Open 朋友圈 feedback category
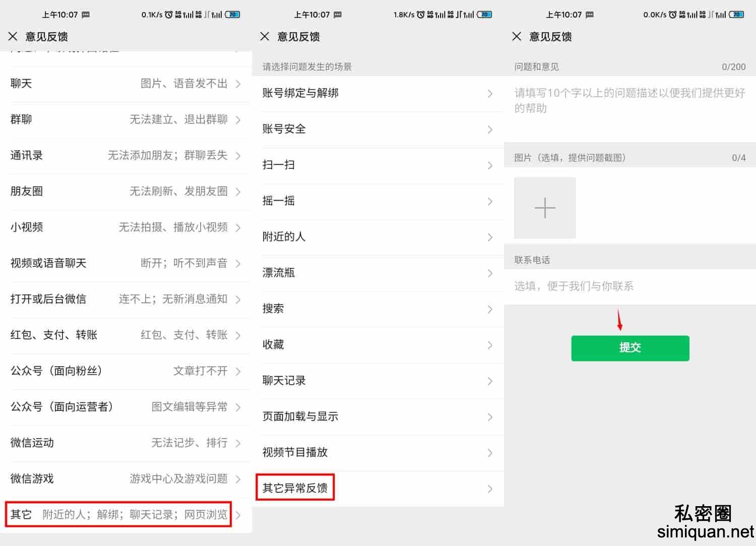The height and width of the screenshot is (546, 756). (x=125, y=192)
